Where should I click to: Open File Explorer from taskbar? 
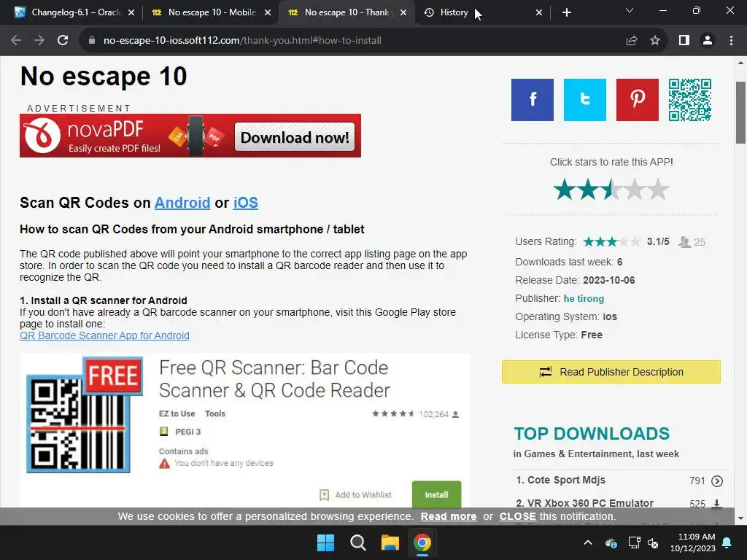click(x=390, y=542)
